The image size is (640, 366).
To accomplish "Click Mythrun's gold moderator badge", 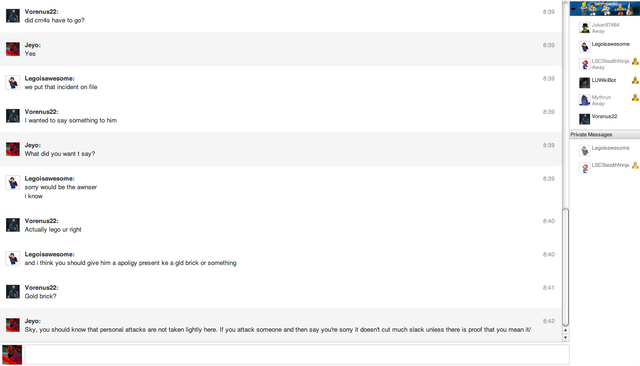I will point(635,98).
